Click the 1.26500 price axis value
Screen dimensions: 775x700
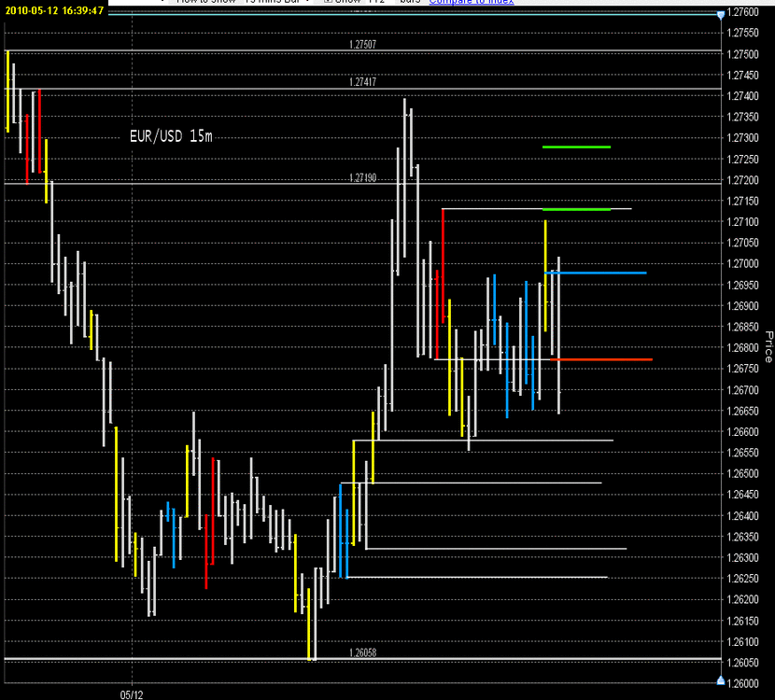tap(742, 474)
